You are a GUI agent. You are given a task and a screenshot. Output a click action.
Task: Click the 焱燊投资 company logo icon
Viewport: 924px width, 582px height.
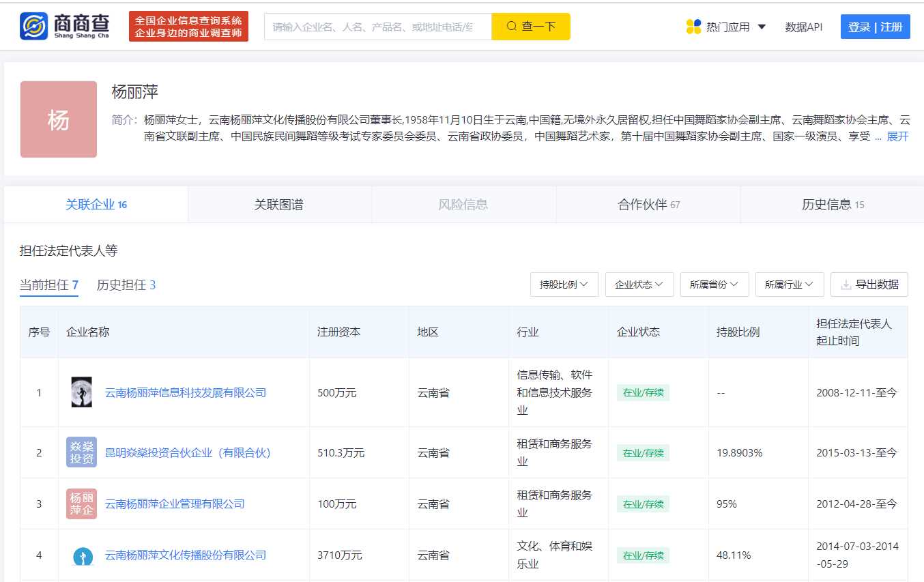pos(82,452)
